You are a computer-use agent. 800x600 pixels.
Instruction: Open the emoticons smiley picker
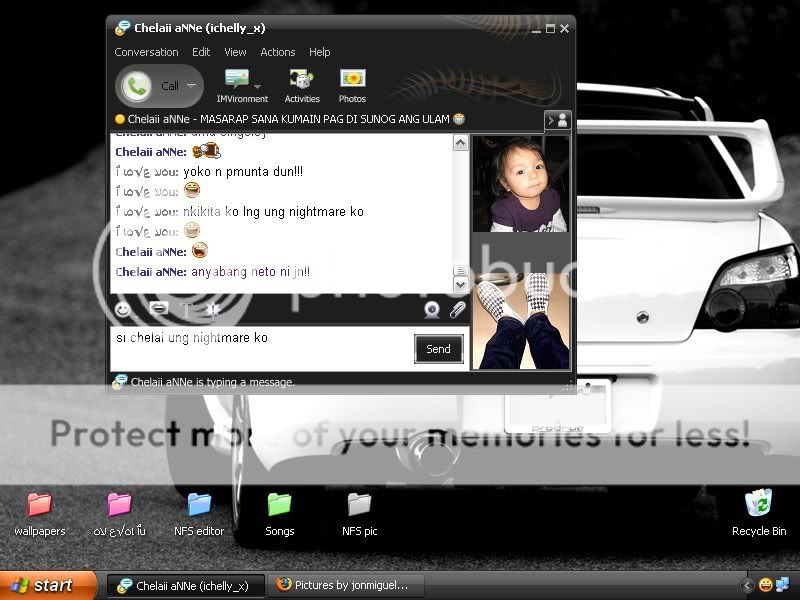(122, 310)
